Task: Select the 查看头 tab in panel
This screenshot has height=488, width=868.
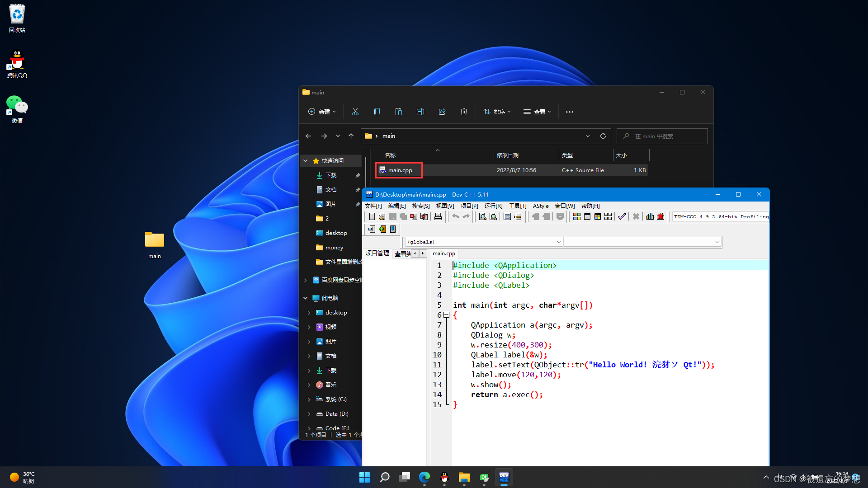Action: pos(401,253)
